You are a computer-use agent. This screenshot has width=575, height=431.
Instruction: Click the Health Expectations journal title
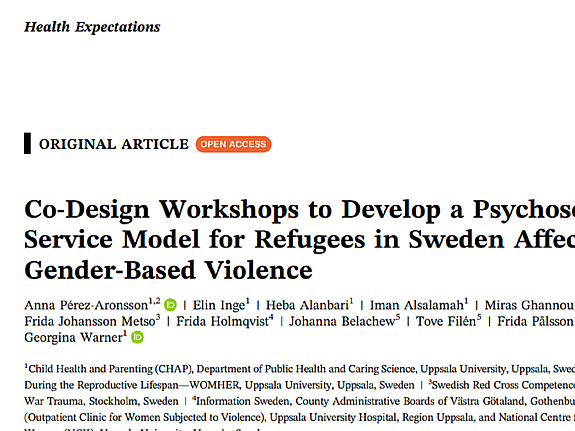(x=92, y=27)
